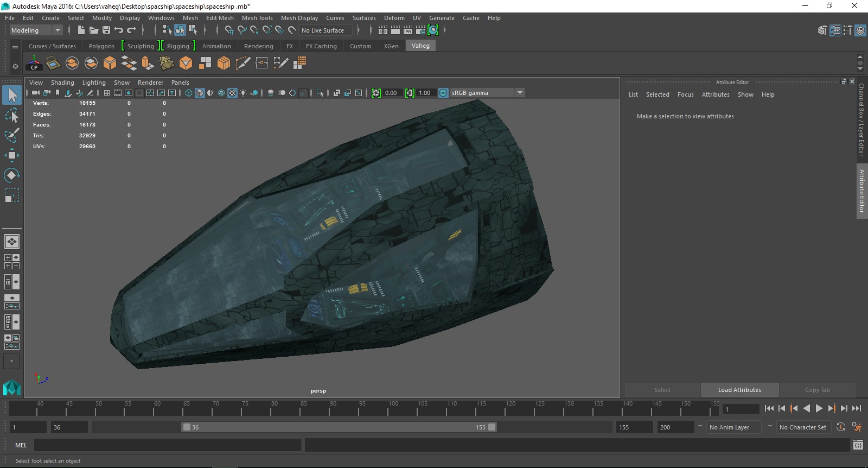Open the Modeling menu set dropdown
The width and height of the screenshot is (868, 468).
(57, 30)
